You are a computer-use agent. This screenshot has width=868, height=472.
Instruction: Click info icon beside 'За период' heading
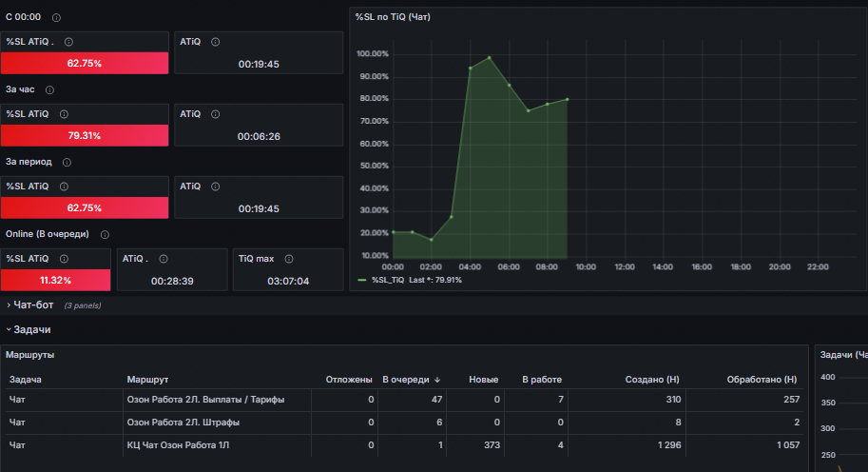point(67,163)
